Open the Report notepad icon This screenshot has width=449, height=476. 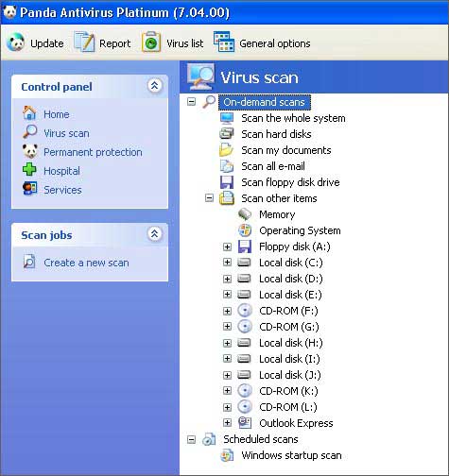(84, 42)
